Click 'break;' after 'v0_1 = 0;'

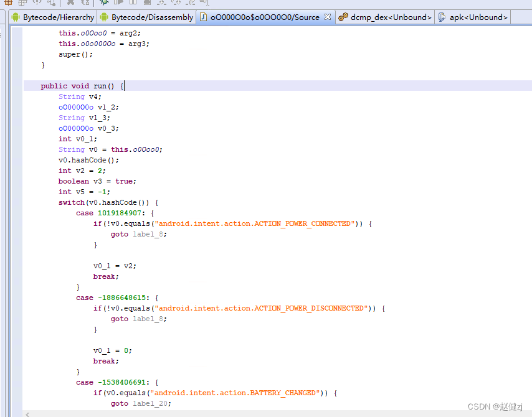pos(106,361)
